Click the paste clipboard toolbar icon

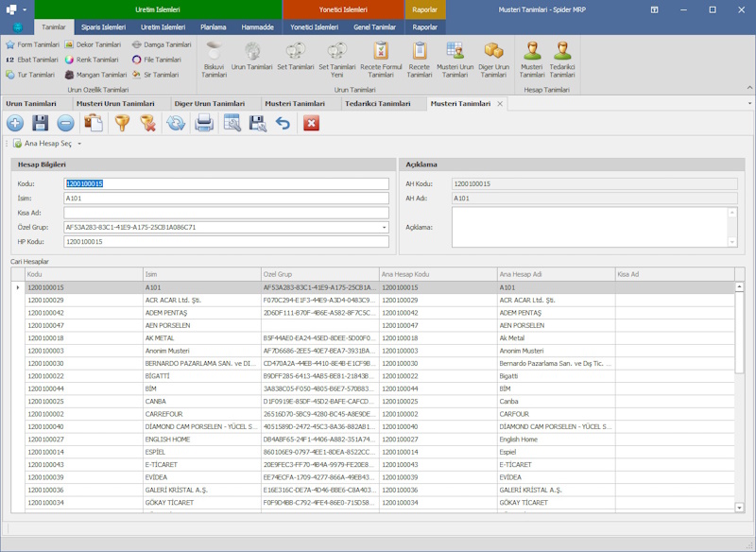[x=93, y=124]
